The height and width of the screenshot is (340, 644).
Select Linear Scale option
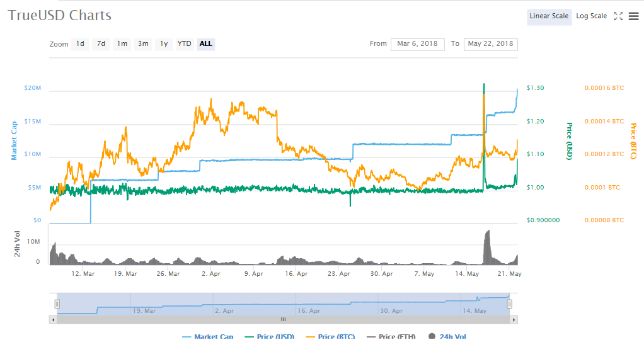[549, 16]
